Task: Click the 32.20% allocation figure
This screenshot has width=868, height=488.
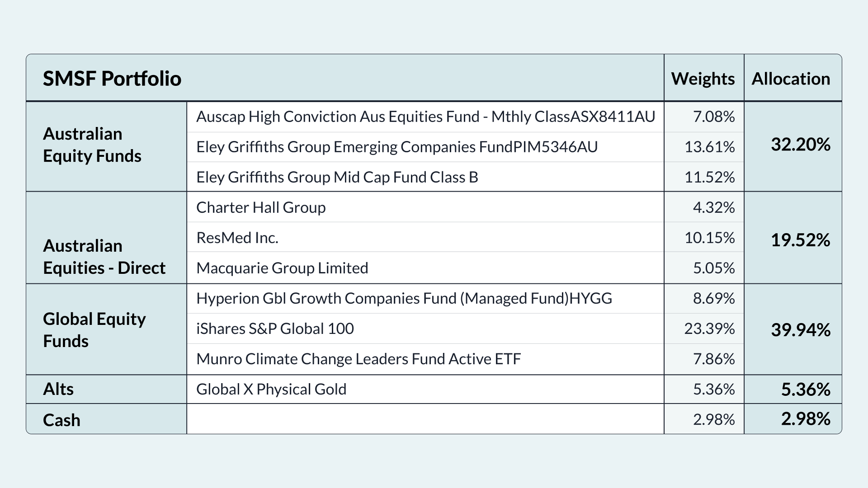Action: [800, 145]
